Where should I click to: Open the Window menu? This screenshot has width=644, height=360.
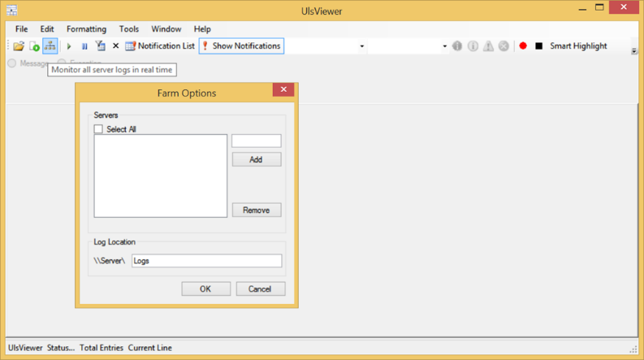tap(166, 29)
